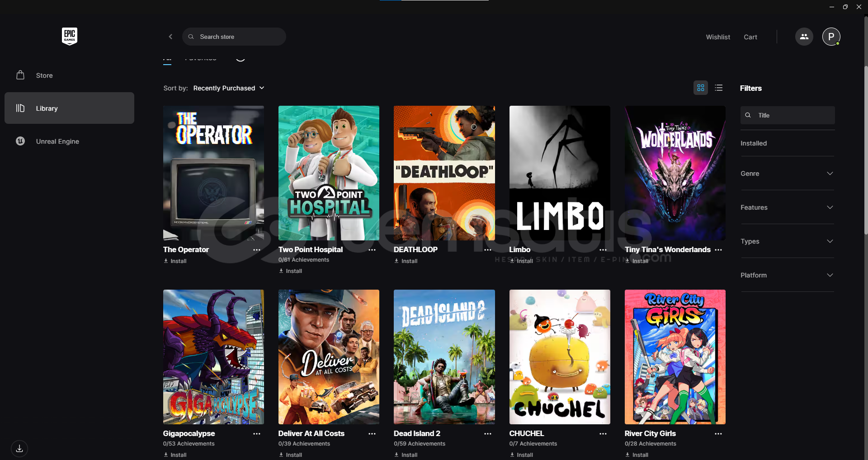Screen dimensions: 868x460
Task: Click 0/53 Achievements under Gigapocalypse
Action: (x=189, y=444)
